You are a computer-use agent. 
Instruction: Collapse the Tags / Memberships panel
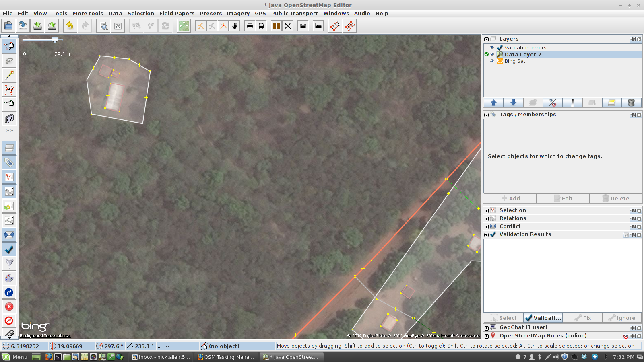486,115
